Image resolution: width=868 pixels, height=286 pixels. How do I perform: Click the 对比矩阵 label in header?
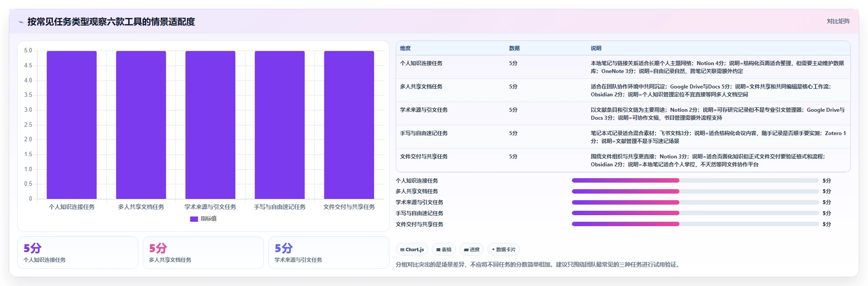[838, 21]
